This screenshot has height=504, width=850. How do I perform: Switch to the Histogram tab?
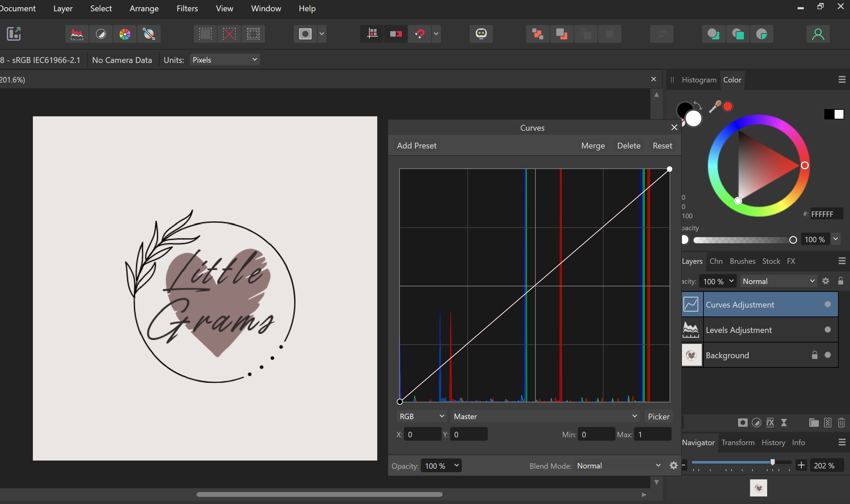click(698, 80)
